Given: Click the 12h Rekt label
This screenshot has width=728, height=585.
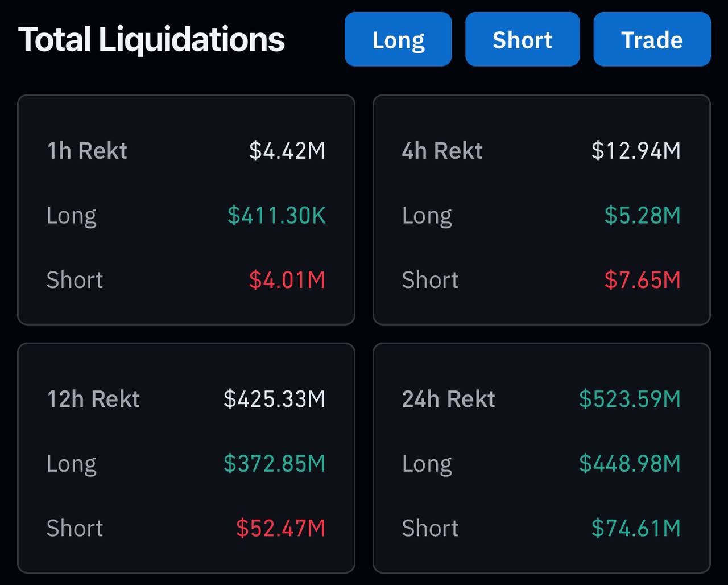Looking at the screenshot, I should coord(93,399).
